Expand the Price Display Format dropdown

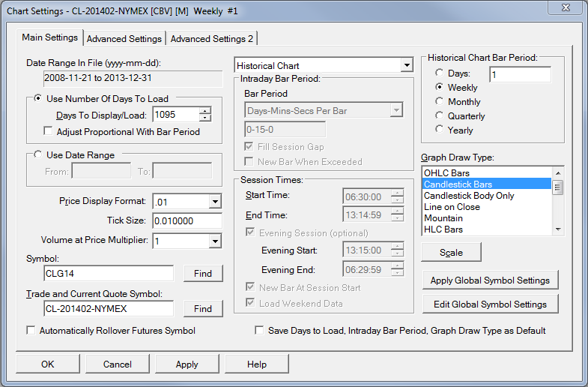215,202
